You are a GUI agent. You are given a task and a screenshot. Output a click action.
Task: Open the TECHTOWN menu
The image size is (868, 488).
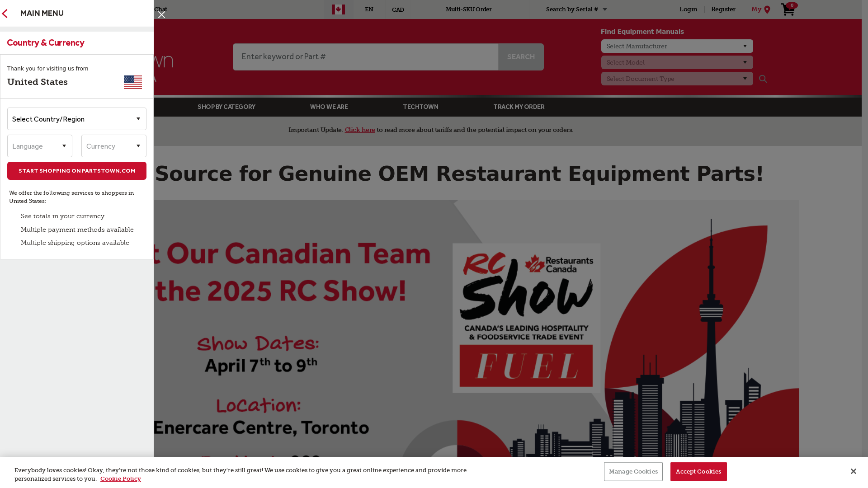point(420,107)
